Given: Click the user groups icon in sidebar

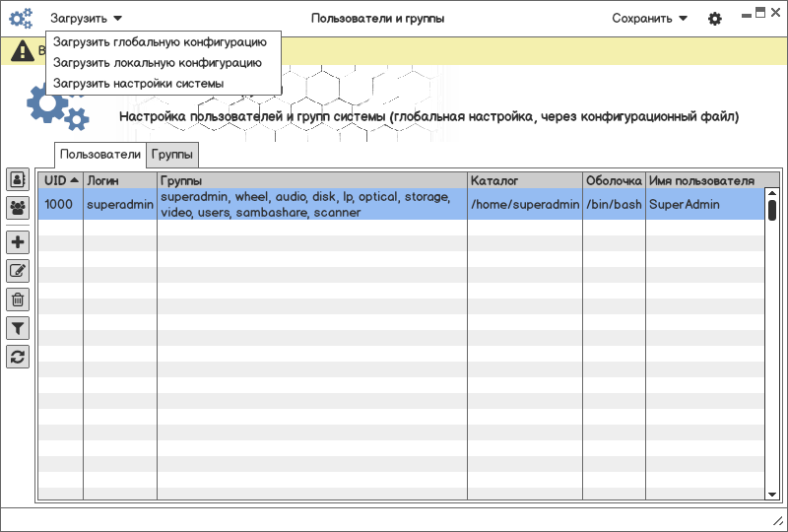Looking at the screenshot, I should pos(18,208).
